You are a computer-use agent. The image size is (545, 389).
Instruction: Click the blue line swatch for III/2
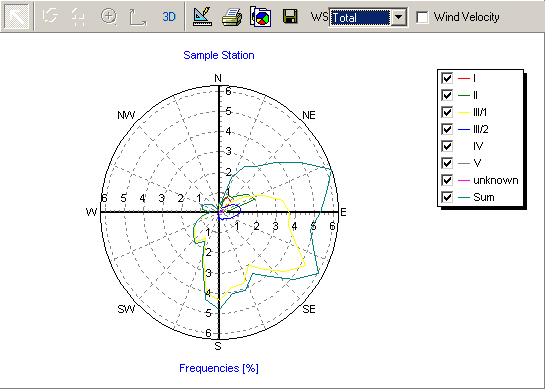pyautogui.click(x=464, y=130)
